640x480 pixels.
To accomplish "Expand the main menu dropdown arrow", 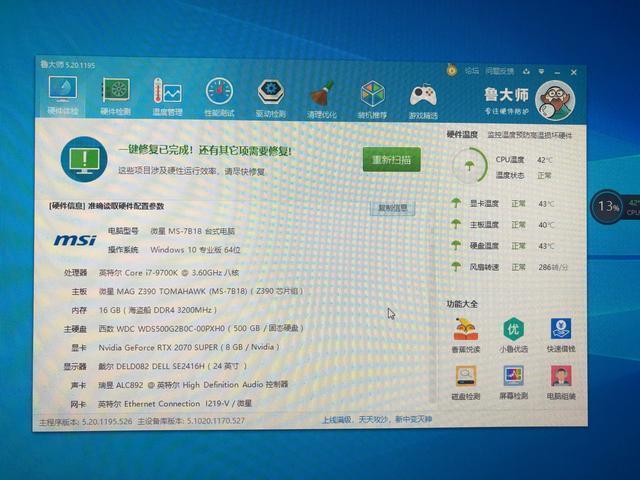I will click(541, 72).
